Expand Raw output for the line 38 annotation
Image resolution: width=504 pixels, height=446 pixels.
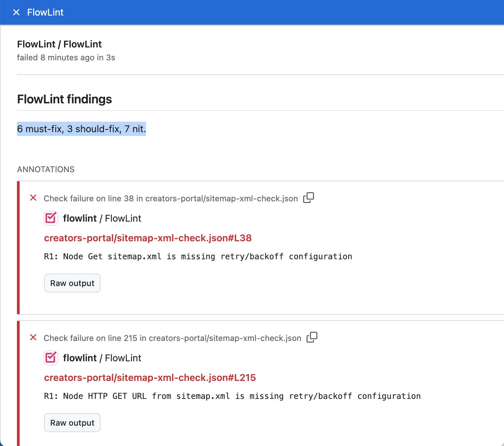tap(72, 283)
